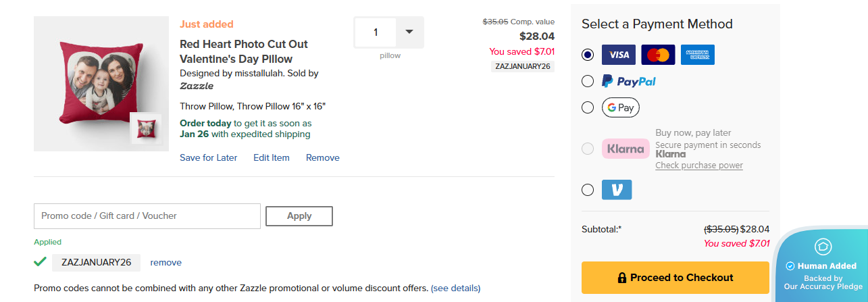Image resolution: width=868 pixels, height=302 pixels.
Task: Remove the ZAZJANUARY26 promo code
Action: [165, 262]
